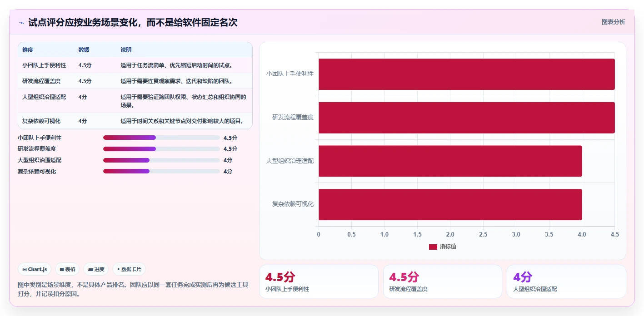Viewport: 644px width, 316px height.
Task: Click the 研发流程覆盖度 4.5分 data card
Action: [443, 281]
